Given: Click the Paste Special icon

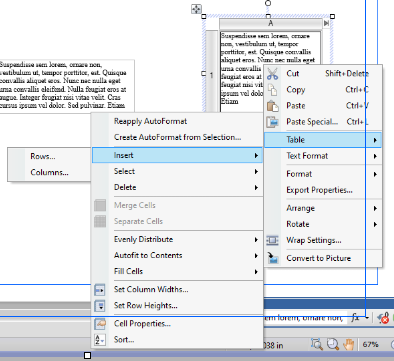Looking at the screenshot, I should 272,122.
